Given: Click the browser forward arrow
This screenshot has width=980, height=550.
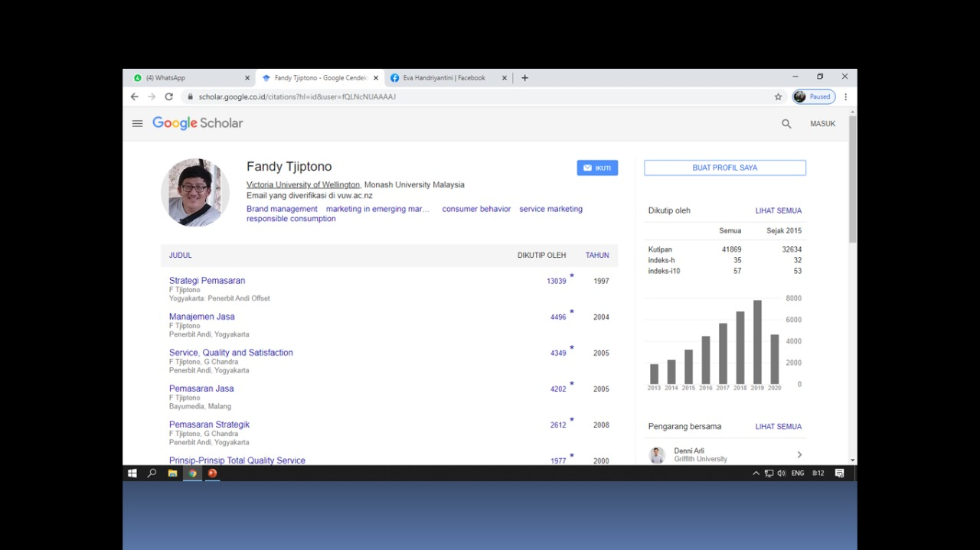Looking at the screenshot, I should 152,97.
